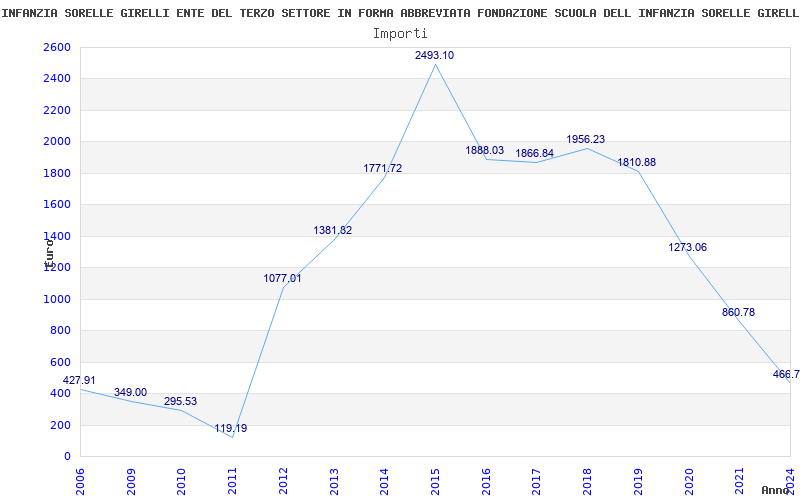The image size is (800, 500).
Task: Select the 2200 y-axis tick label
Action: [57, 110]
